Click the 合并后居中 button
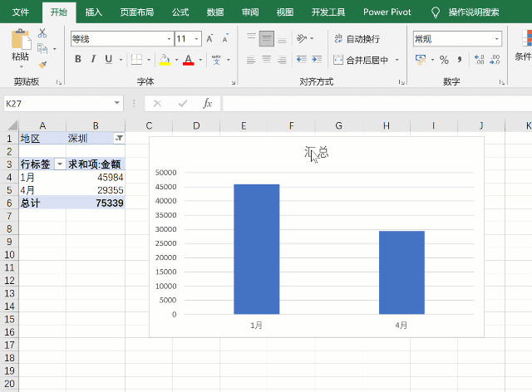Screen dimensions: 532x392 pyautogui.click(x=360, y=60)
